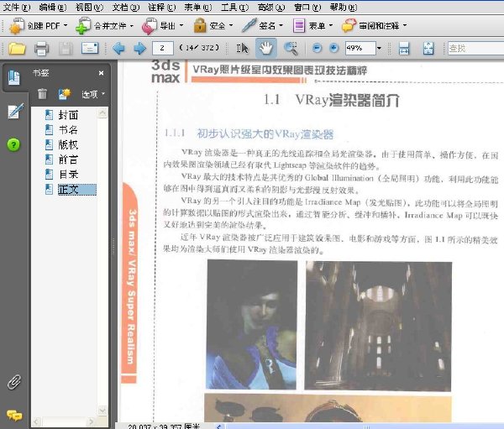Image resolution: width=504 pixels, height=429 pixels.
Task: Select the Hand tool
Action: pos(265,48)
